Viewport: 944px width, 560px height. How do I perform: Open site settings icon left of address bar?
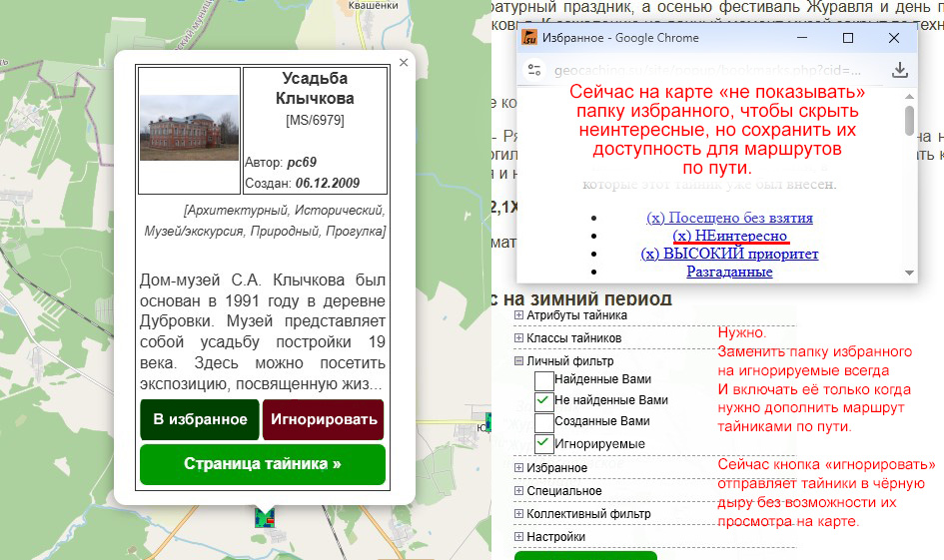[x=534, y=70]
